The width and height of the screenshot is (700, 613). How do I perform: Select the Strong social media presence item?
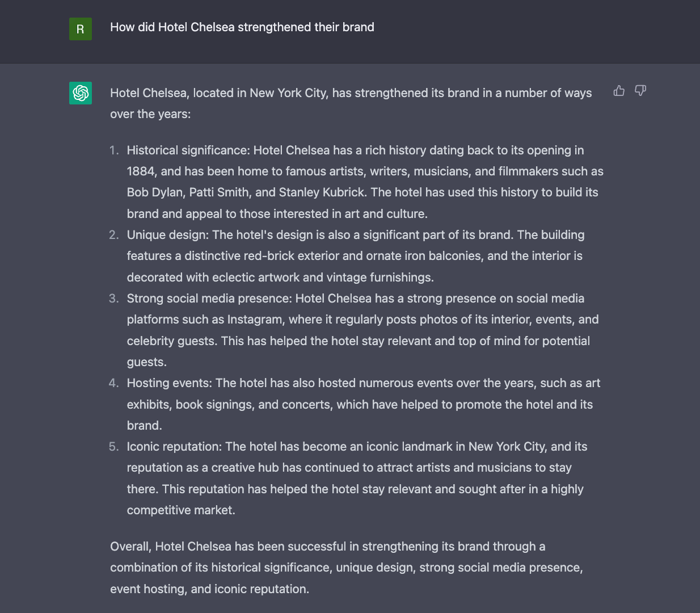[x=362, y=330]
